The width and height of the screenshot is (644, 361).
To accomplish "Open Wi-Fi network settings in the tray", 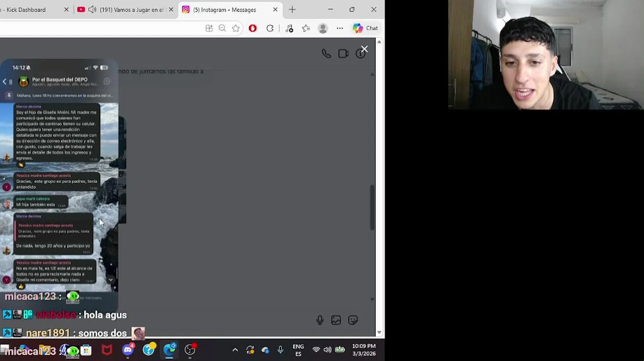I will [316, 349].
